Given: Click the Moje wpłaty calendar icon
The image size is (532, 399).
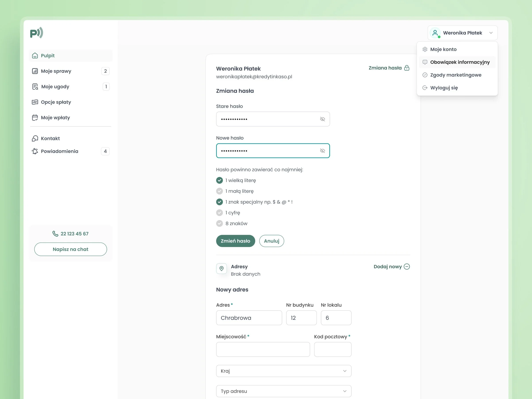Looking at the screenshot, I should coord(35,118).
